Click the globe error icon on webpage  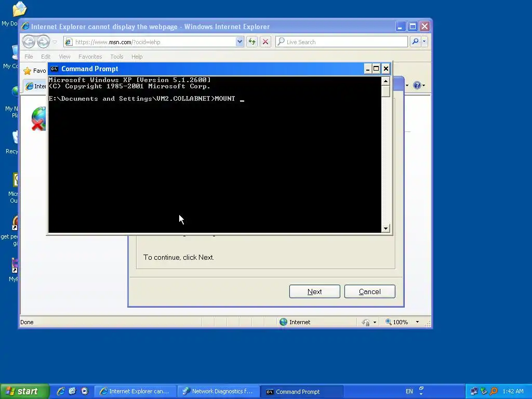pos(38,118)
